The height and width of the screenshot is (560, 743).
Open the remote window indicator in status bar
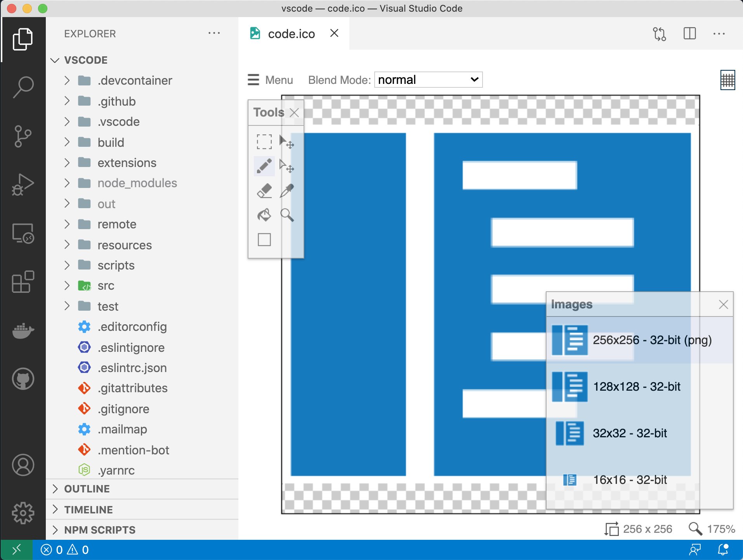(x=17, y=550)
